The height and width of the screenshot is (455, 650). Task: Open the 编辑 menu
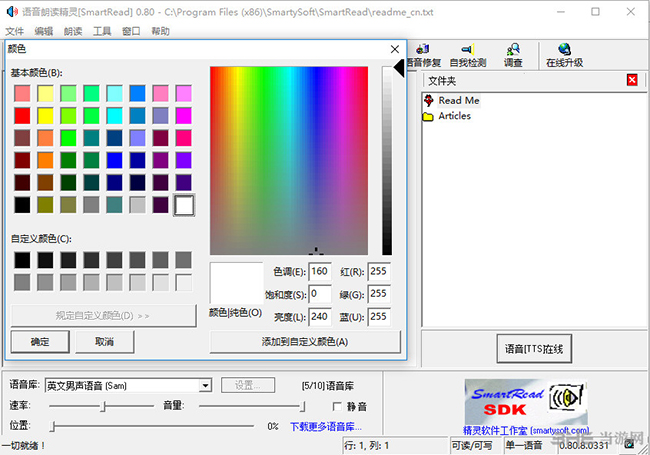[44, 31]
